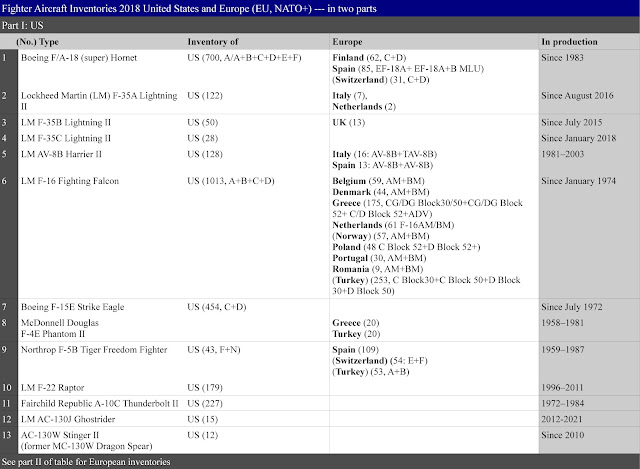Select 'LM F-16 Fighting Falcon' cell
This screenshot has width=640, height=469.
[70, 181]
